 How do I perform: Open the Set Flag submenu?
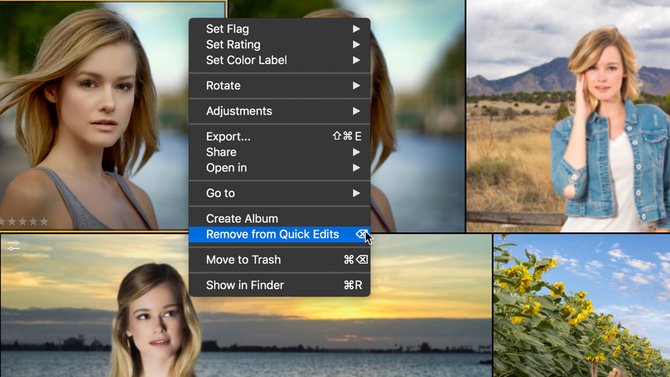[279, 29]
